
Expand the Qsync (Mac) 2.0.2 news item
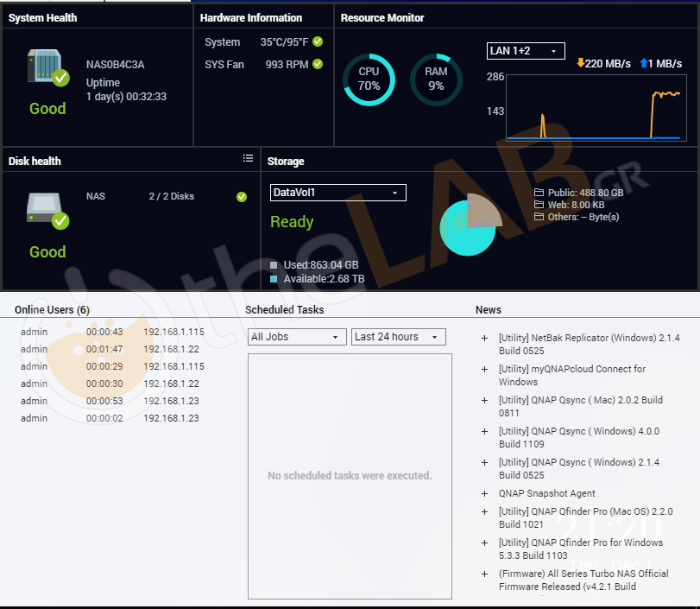[484, 400]
